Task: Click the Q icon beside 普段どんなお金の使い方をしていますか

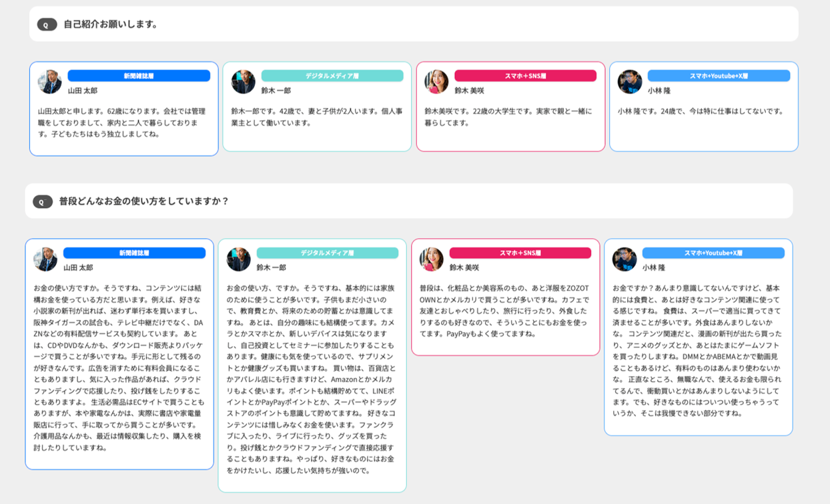Action: pyautogui.click(x=42, y=202)
